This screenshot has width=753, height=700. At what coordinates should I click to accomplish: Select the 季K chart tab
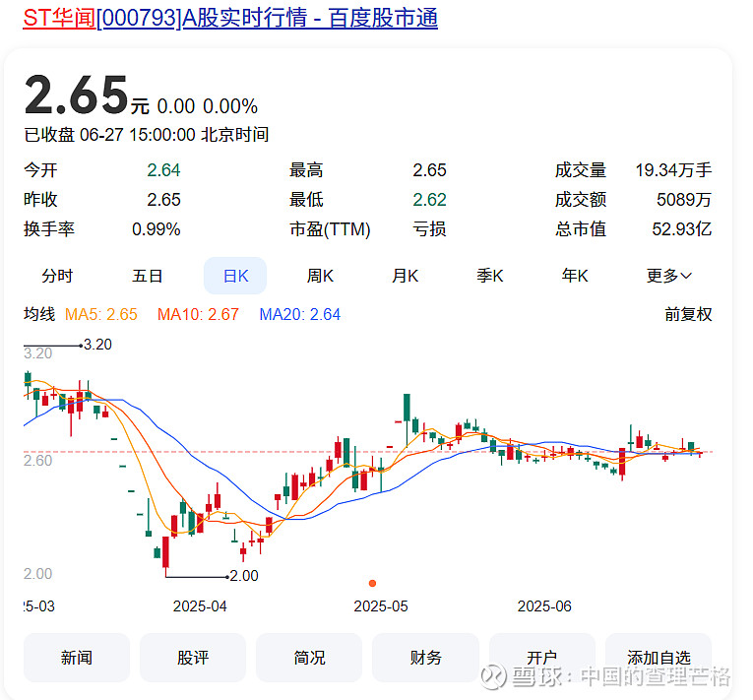coord(489,276)
